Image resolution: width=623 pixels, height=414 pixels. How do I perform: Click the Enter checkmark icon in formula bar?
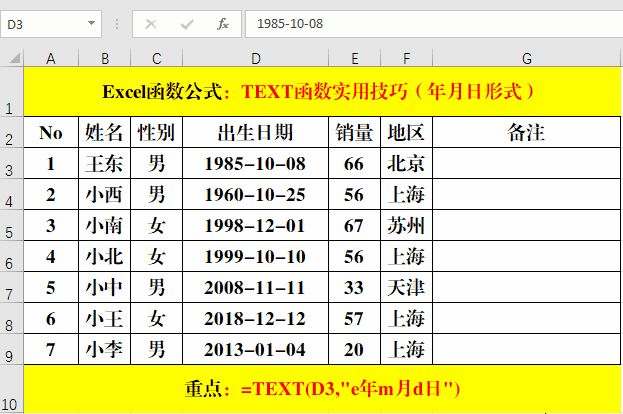[x=187, y=22]
